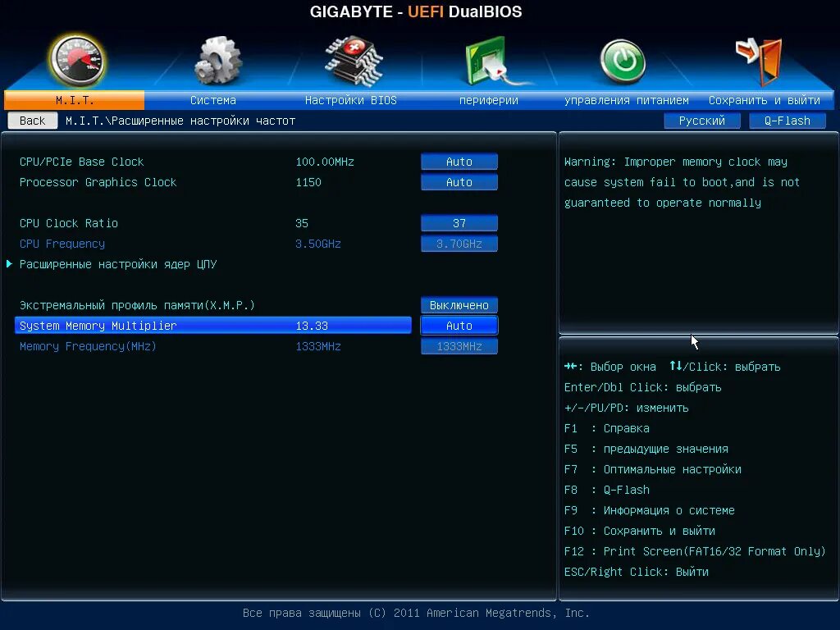Open the Русский language button

pos(702,121)
